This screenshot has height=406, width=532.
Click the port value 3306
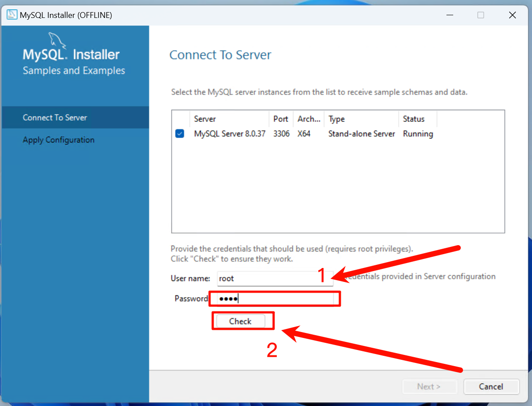point(281,134)
